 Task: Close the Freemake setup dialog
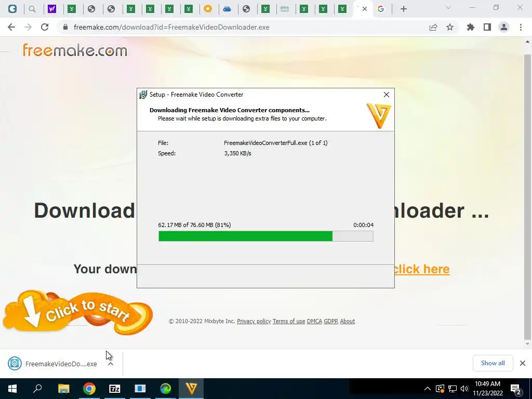[387, 95]
